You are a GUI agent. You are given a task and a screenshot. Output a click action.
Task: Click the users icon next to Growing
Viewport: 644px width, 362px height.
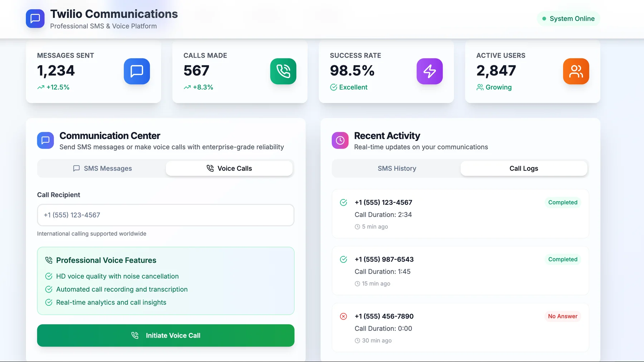pos(480,87)
